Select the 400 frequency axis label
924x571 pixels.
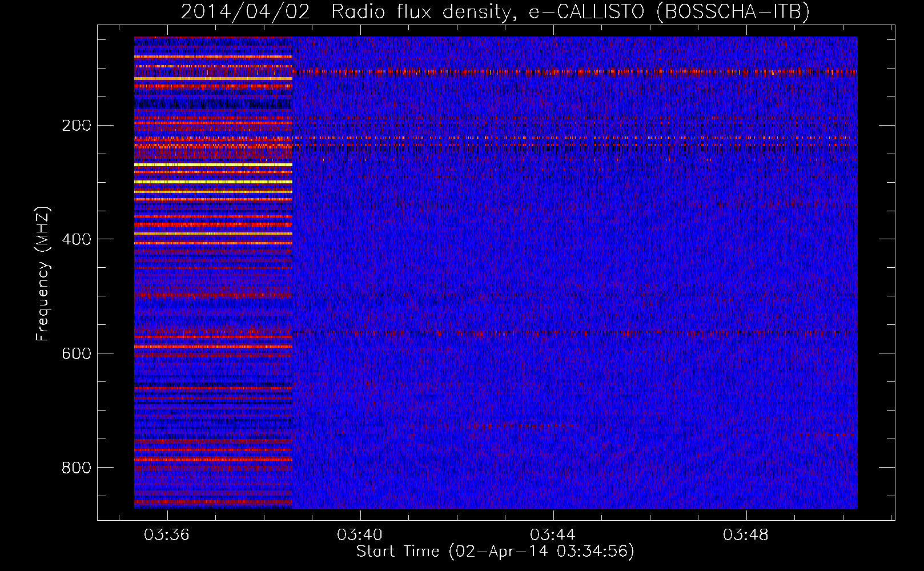76,239
